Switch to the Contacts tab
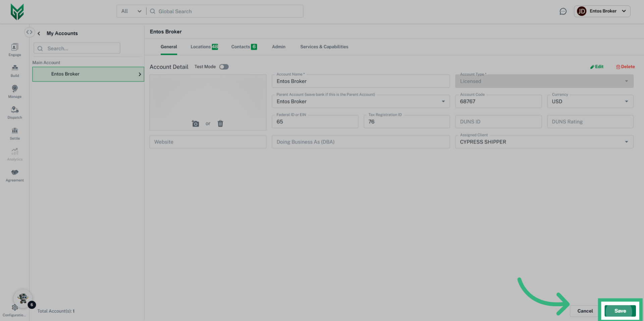 (244, 47)
